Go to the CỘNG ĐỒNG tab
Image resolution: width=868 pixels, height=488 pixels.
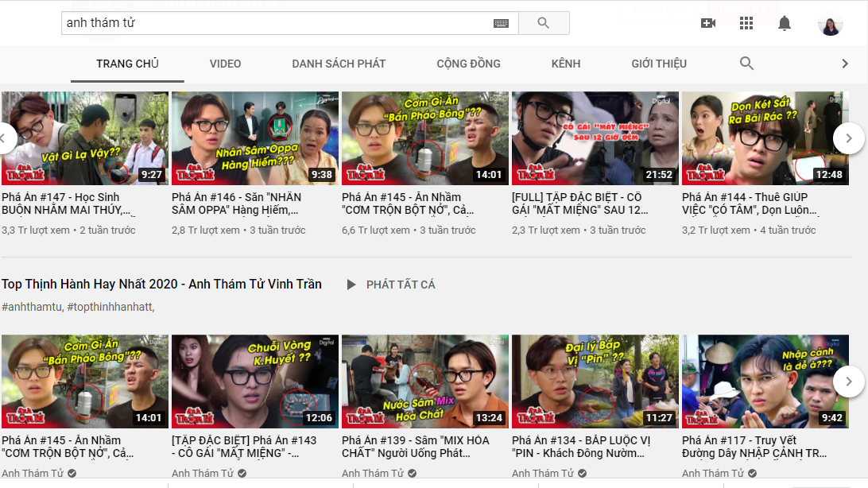pyautogui.click(x=468, y=64)
